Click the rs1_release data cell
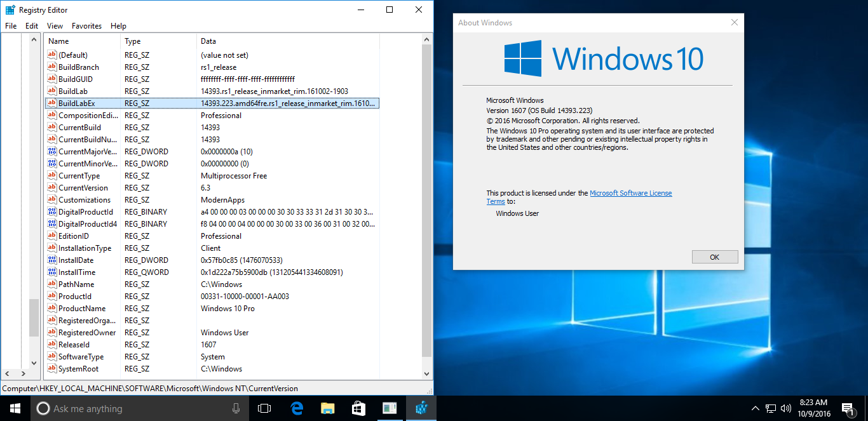 219,67
